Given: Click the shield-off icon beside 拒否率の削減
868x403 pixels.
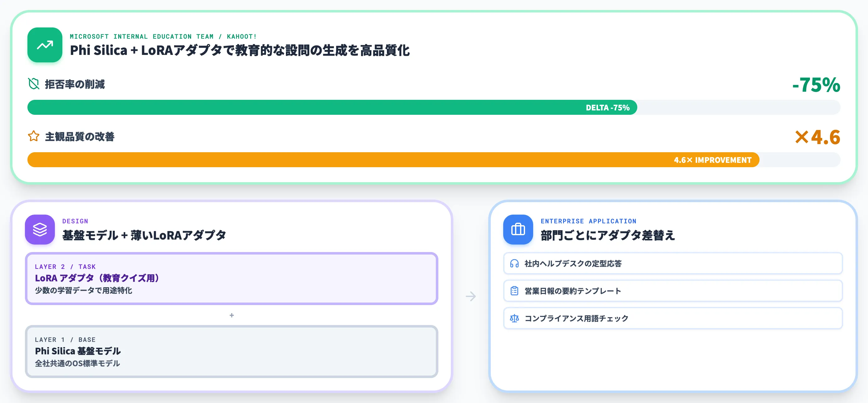Looking at the screenshot, I should pos(34,84).
